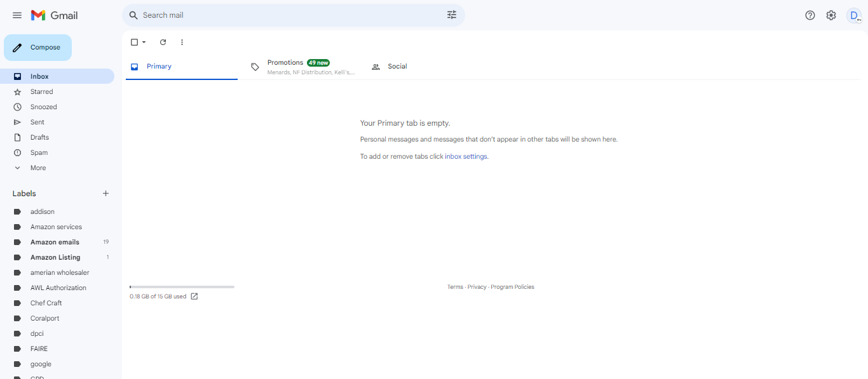Open the Snoozed folder
This screenshot has height=379, width=868.
pyautogui.click(x=57, y=107)
